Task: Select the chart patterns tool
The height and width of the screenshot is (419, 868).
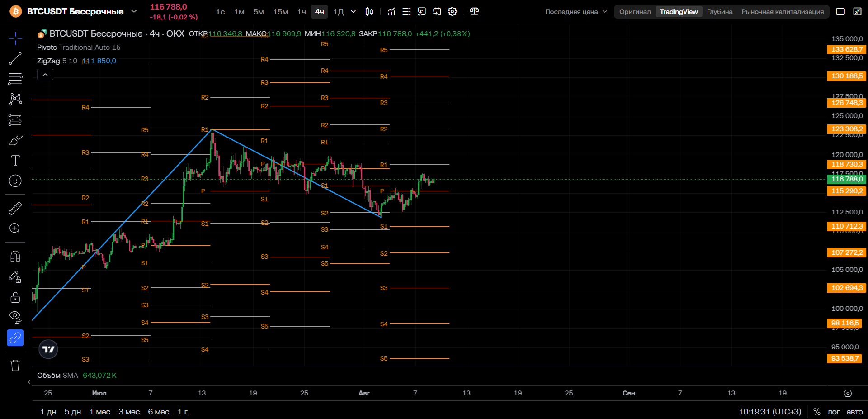Action: tap(15, 99)
